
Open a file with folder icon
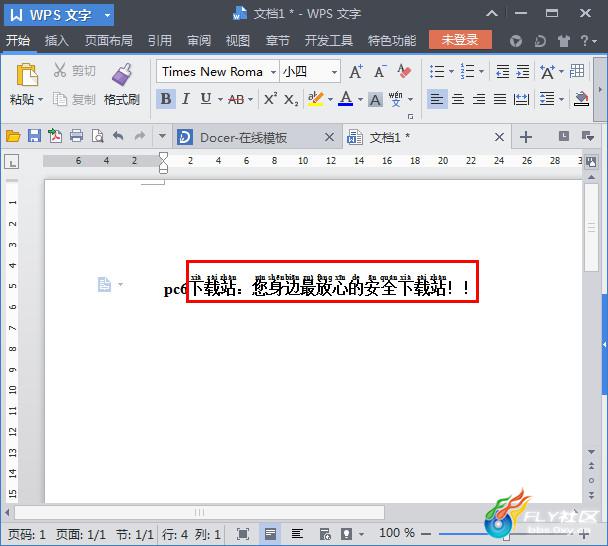coord(13,136)
